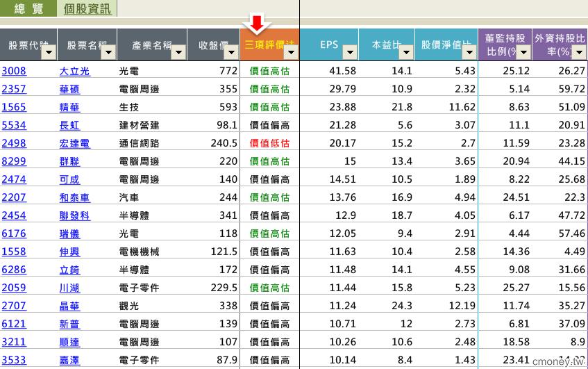
Task: Open filter dropdown for 三項評價法 column
Action: (x=291, y=53)
